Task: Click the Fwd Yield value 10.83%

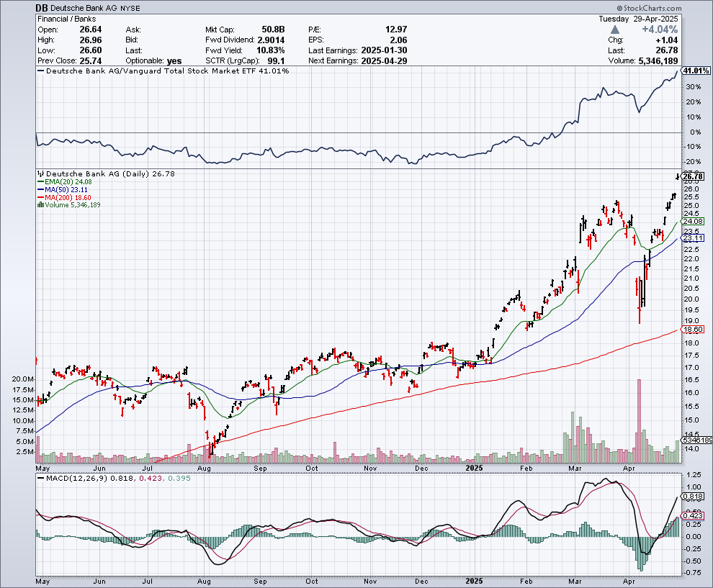Action: point(271,50)
